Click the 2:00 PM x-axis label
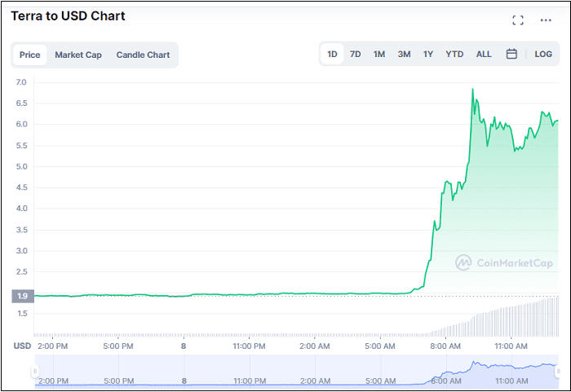Viewport: 571px width, 392px height. [x=52, y=346]
